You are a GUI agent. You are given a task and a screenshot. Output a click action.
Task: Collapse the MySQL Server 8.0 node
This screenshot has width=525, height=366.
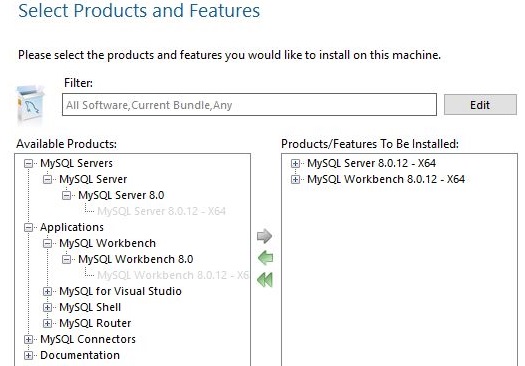(x=67, y=196)
